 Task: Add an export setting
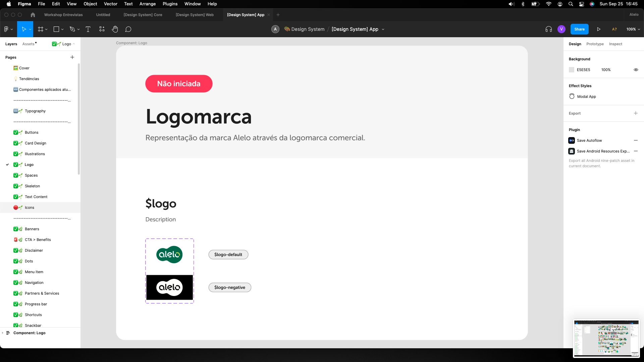pos(636,113)
